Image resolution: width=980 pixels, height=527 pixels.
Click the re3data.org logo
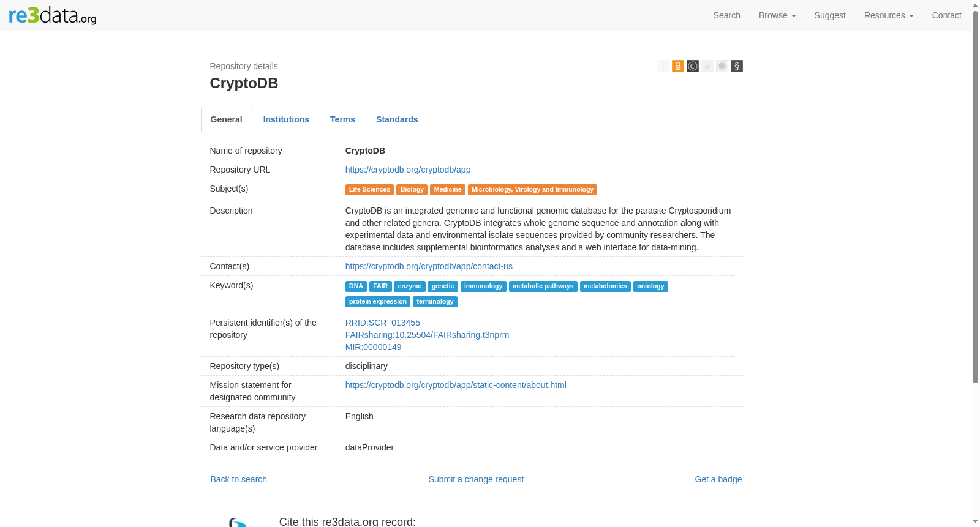point(53,15)
